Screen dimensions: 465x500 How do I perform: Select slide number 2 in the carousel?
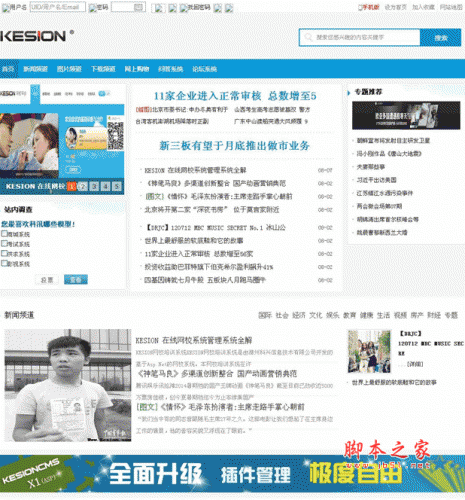pos(83,186)
